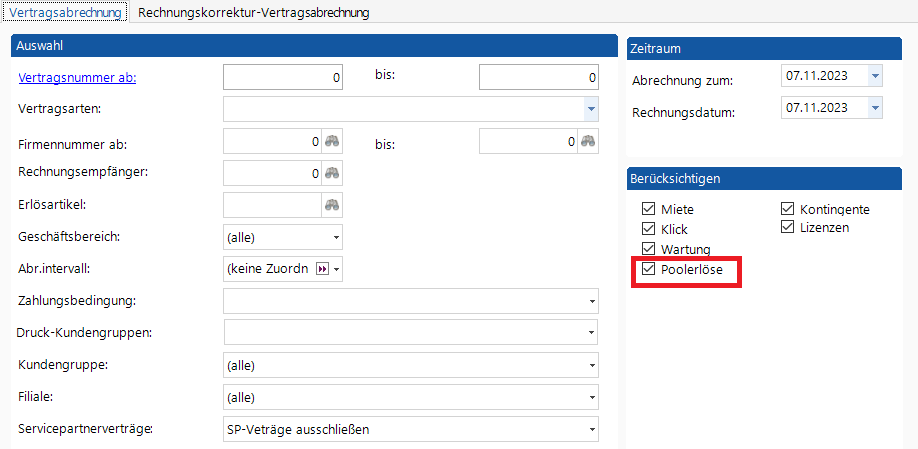The image size is (918, 449).
Task: Uncheck the Poolerlöse checkbox
Action: pyautogui.click(x=649, y=270)
